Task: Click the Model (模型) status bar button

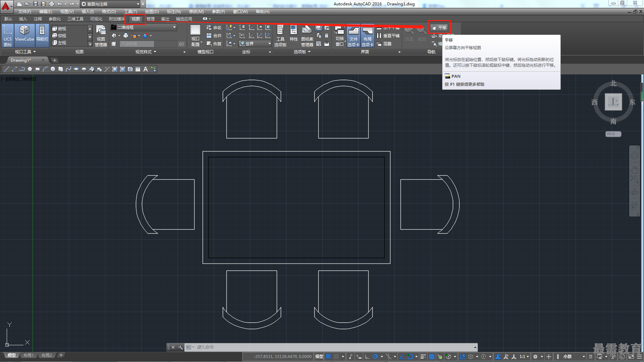Action: (x=319, y=357)
